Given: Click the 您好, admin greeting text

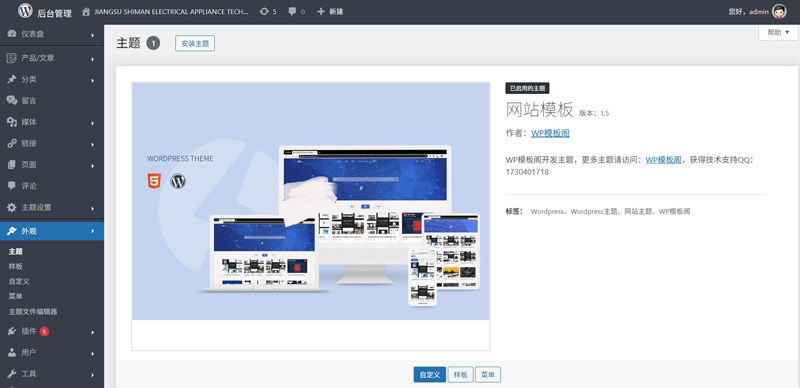Looking at the screenshot, I should [x=748, y=11].
